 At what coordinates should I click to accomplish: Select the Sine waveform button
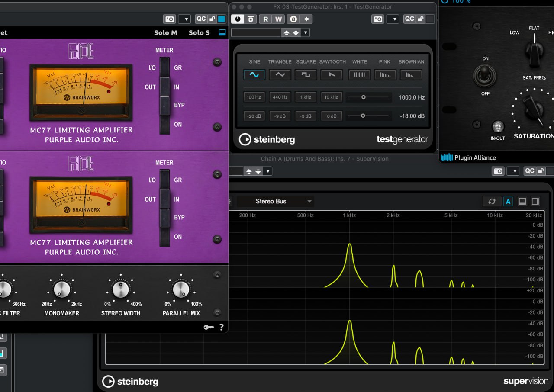[254, 74]
